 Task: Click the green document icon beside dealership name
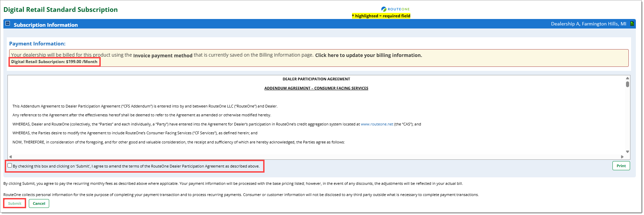[632, 24]
